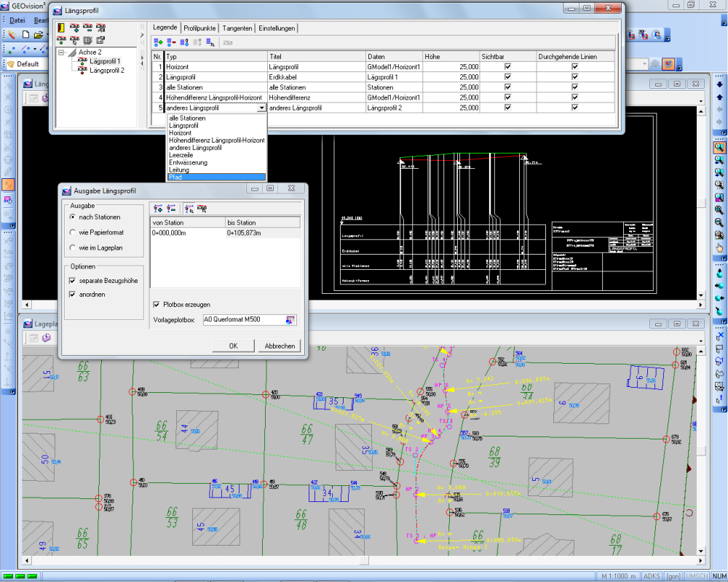
Task: Click OK in Ausgabe Längsprofil dialog
Action: (x=233, y=346)
